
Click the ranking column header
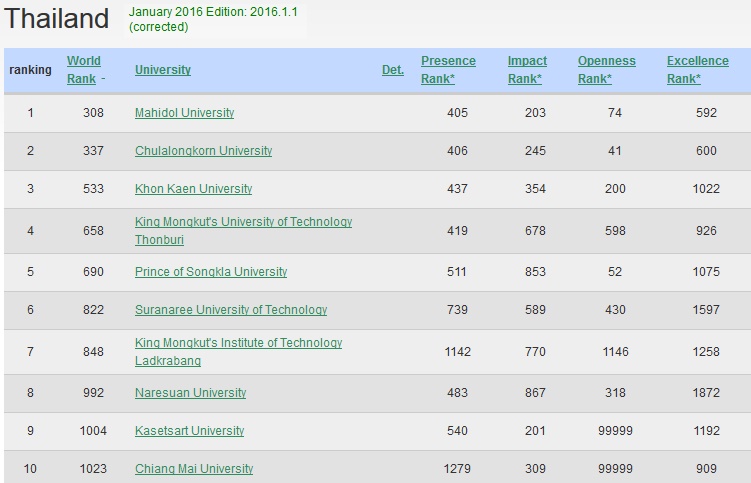30,70
